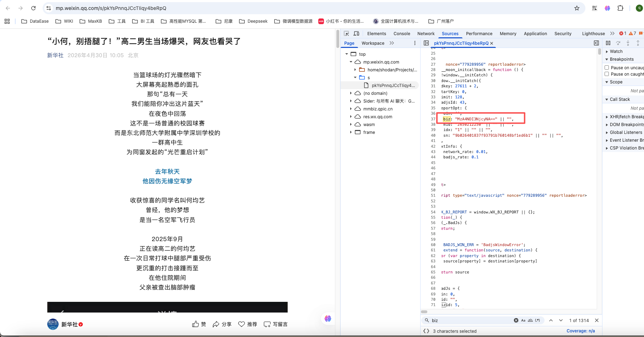The image size is (644, 337).
Task: Click the step into debugger icon
Action: tap(628, 43)
